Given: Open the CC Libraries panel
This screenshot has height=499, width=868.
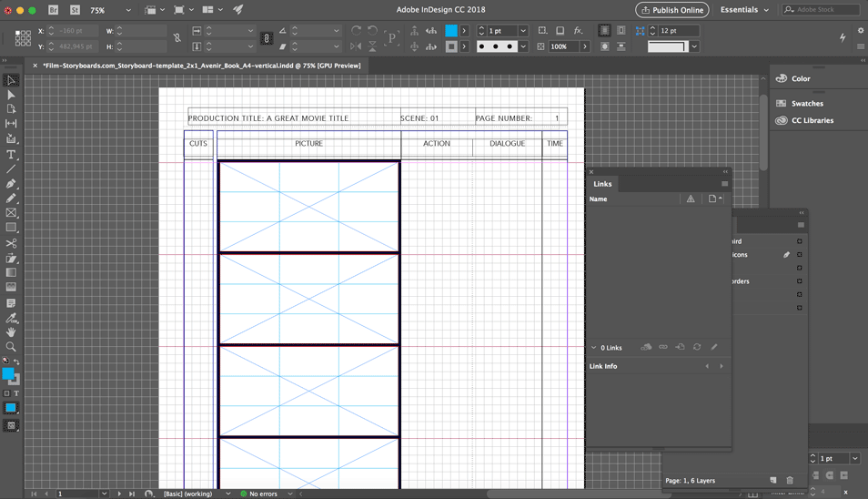Looking at the screenshot, I should (x=812, y=120).
